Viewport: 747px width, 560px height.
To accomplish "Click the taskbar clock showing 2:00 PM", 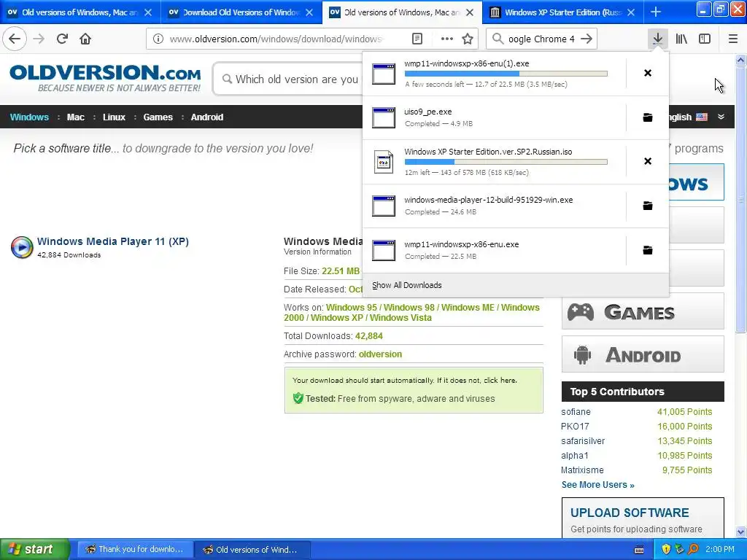I will tap(720, 549).
